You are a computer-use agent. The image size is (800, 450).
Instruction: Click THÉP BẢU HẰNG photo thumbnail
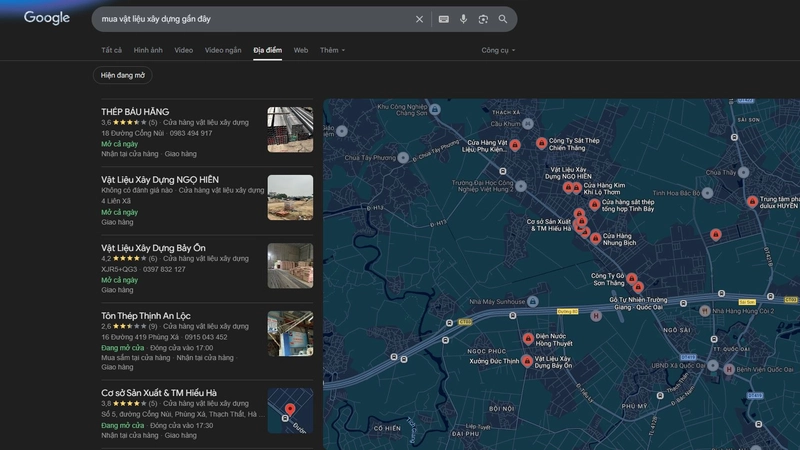point(290,130)
